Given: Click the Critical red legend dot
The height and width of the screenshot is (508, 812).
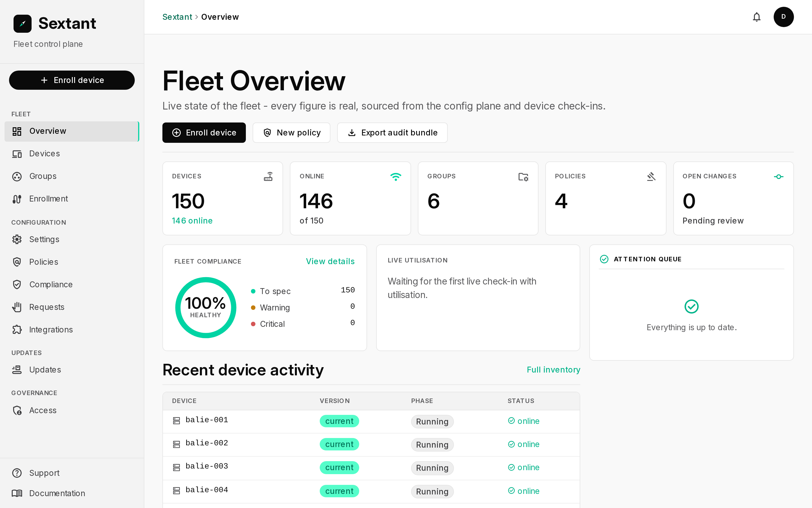Looking at the screenshot, I should (253, 324).
